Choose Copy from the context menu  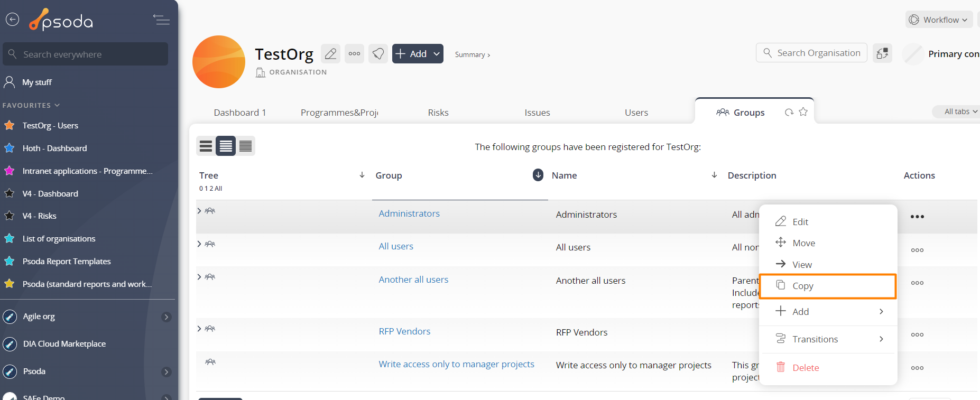827,286
